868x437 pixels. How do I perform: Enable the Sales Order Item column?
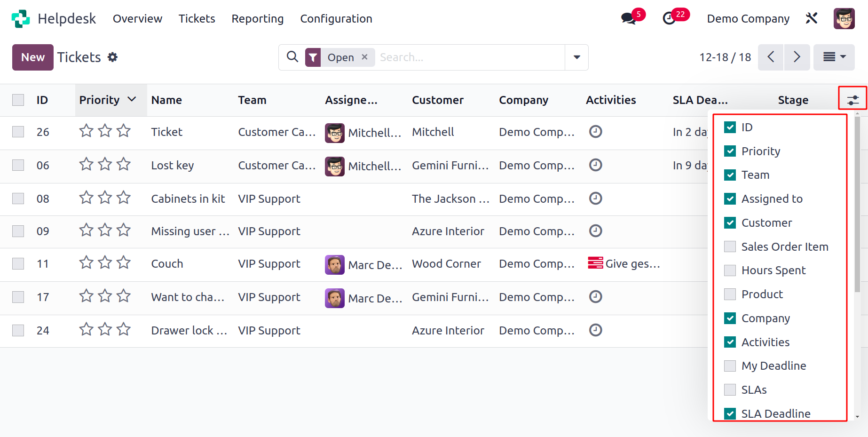click(730, 246)
